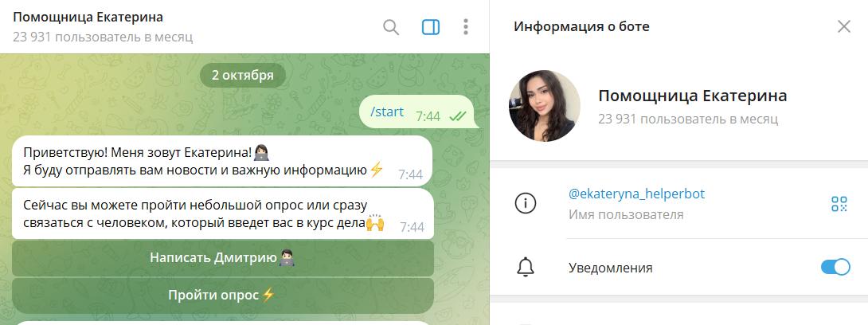868x325 pixels.
Task: Open chat search with magnifier icon
Action: point(391,26)
